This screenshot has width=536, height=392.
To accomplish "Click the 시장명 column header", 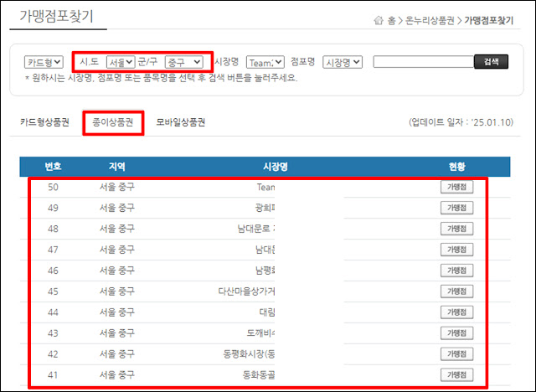I will (x=276, y=167).
